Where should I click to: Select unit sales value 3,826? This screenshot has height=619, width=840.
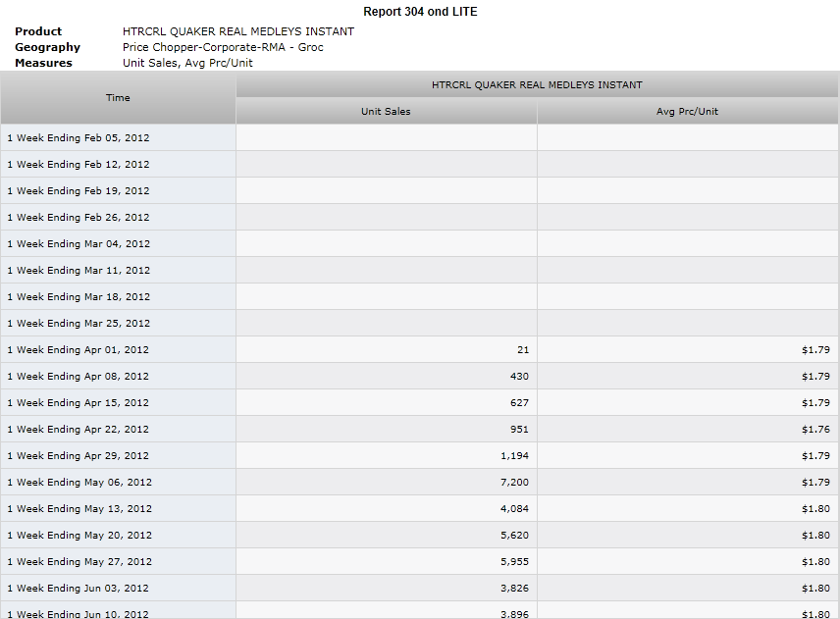[515, 589]
